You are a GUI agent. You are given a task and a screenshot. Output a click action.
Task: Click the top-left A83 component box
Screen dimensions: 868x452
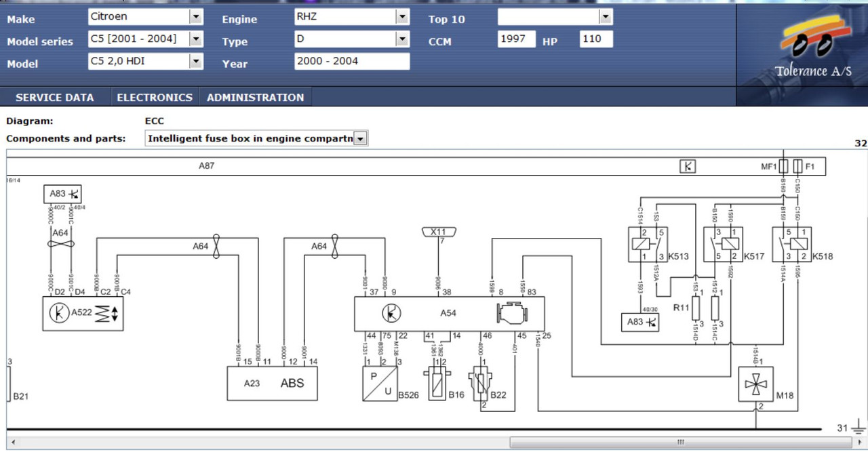64,195
